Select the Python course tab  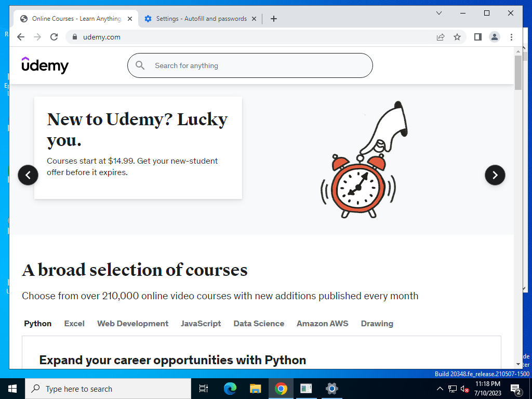click(37, 324)
